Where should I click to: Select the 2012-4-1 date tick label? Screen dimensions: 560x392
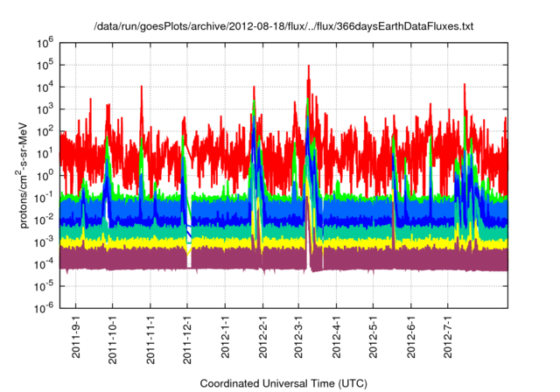coord(337,337)
